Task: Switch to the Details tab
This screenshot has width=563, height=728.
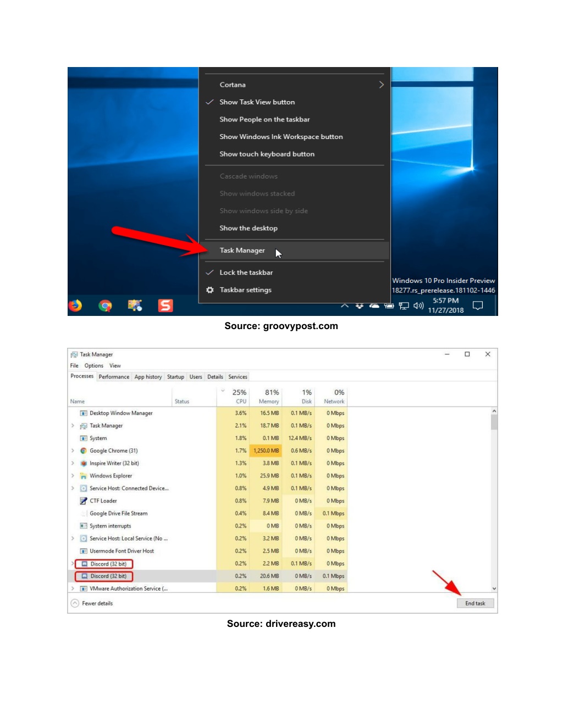Action: pyautogui.click(x=215, y=377)
